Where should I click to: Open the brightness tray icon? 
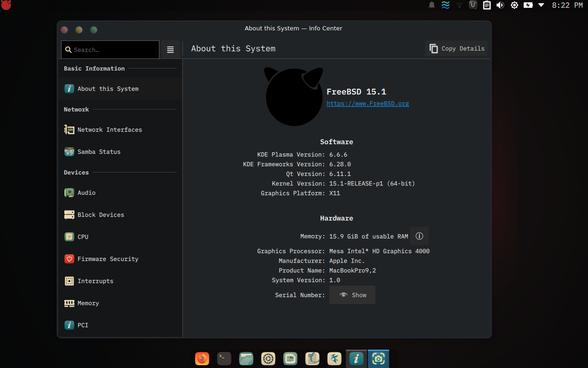pos(514,5)
